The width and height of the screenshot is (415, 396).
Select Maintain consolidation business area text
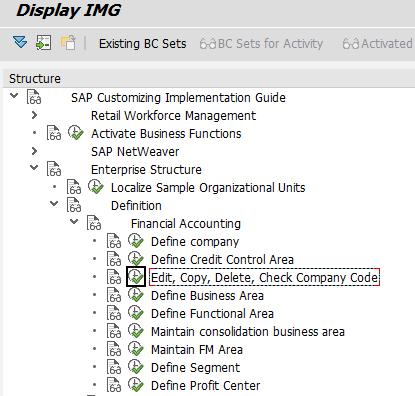click(x=248, y=332)
